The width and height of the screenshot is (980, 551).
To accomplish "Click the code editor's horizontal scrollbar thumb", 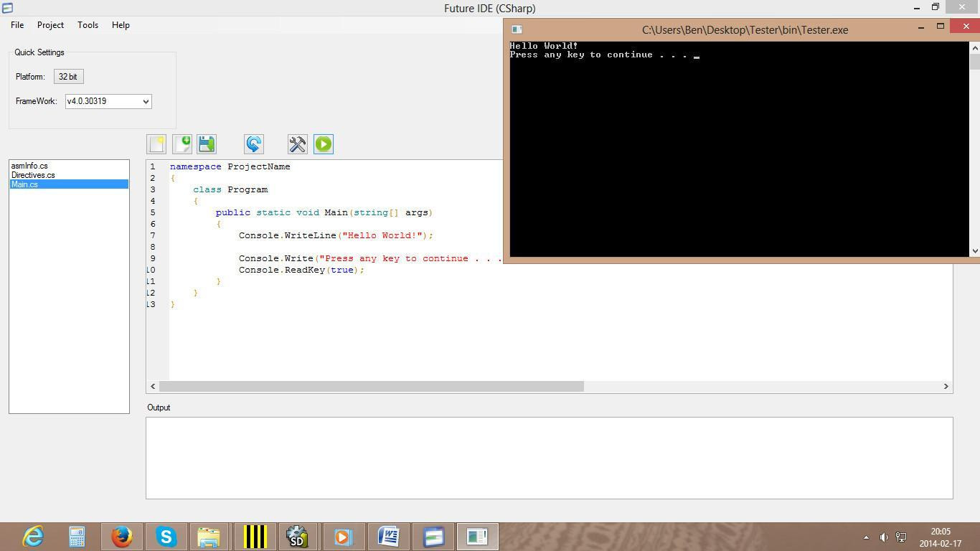I will tap(372, 386).
